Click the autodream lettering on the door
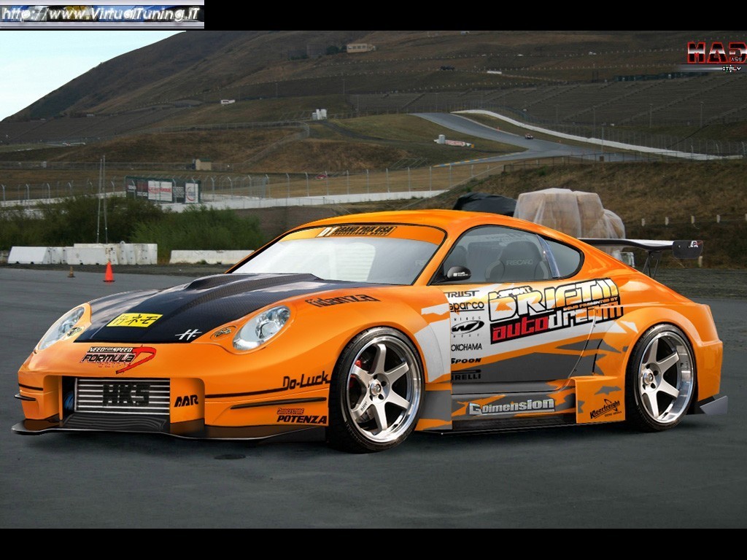Screen dimensions: 747x560 coord(555,322)
